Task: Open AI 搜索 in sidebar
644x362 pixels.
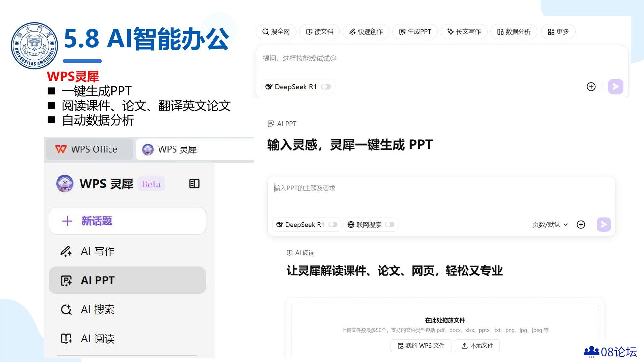Action: (x=127, y=309)
